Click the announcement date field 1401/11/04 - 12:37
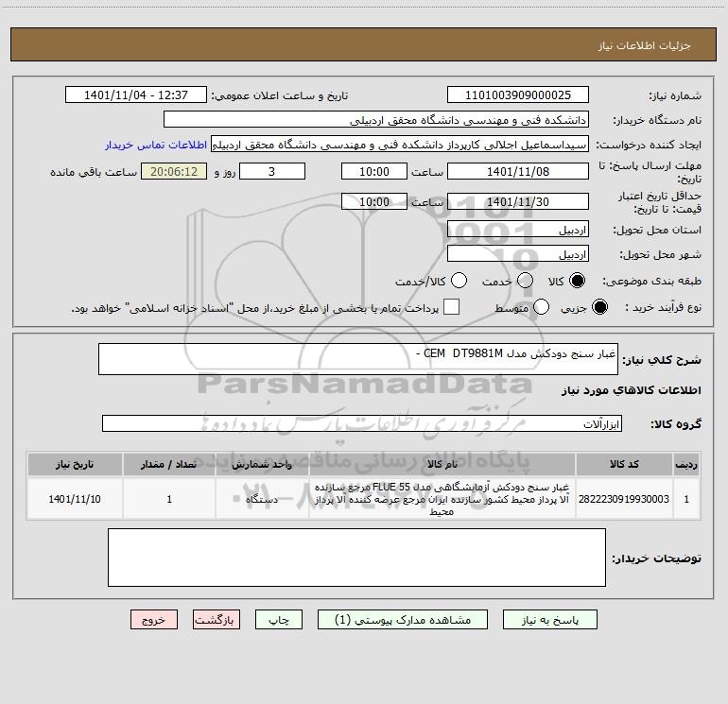This screenshot has width=728, height=704. click(x=136, y=95)
